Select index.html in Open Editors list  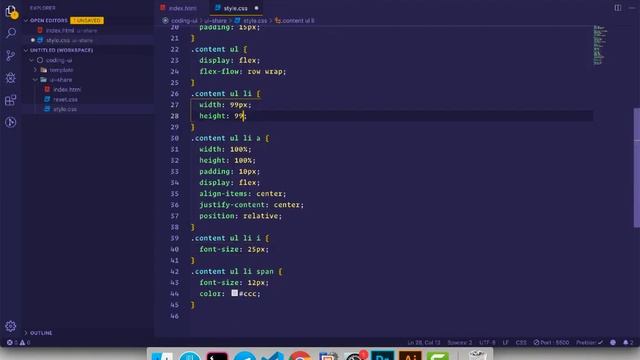(x=60, y=30)
